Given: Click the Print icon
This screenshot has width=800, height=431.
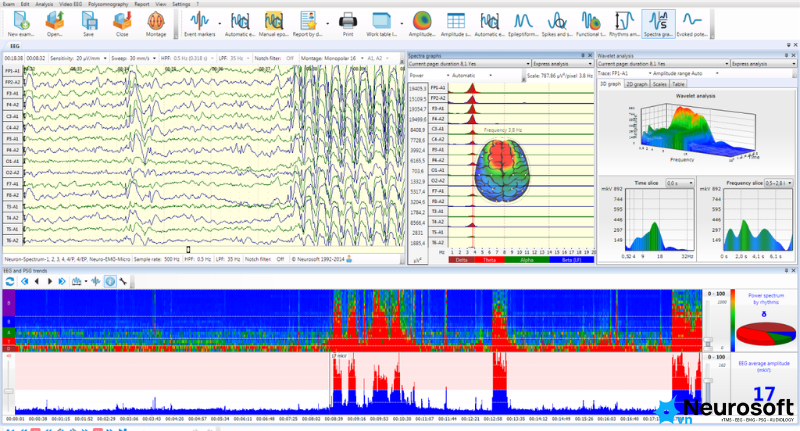Looking at the screenshot, I should [x=348, y=24].
